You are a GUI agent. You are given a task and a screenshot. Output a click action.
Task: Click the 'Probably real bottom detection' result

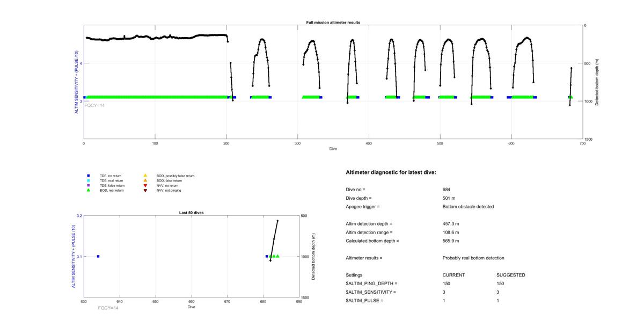[x=473, y=258]
